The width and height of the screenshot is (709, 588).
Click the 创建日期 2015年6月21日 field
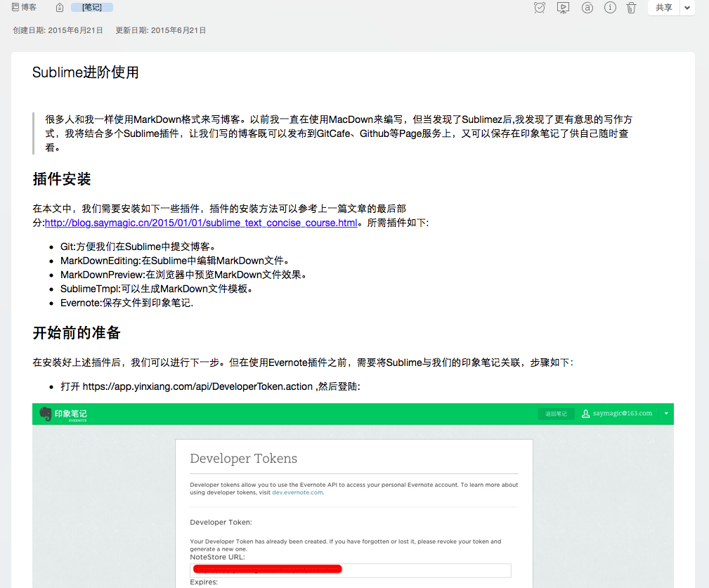pos(58,30)
